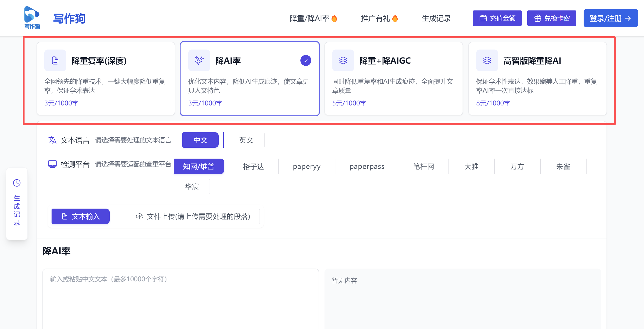Click gift icon in 兑换卡密 button
This screenshot has width=644, height=329.
[537, 18]
